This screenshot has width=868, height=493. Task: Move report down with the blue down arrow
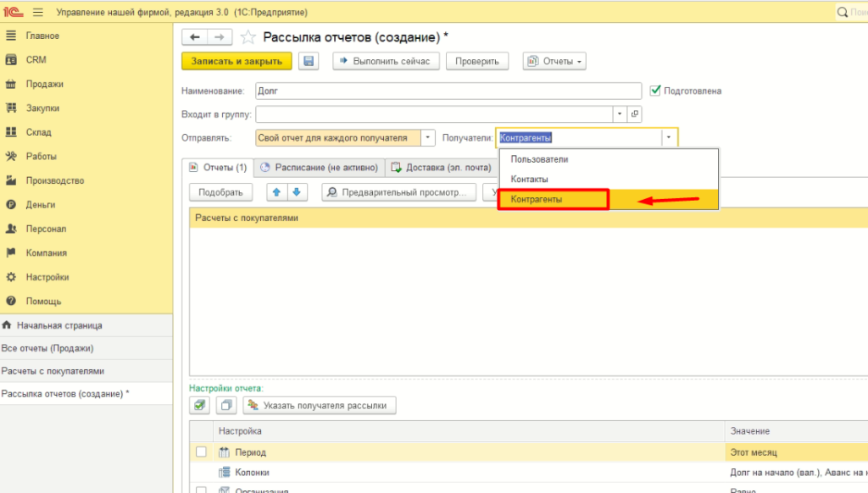tap(297, 192)
